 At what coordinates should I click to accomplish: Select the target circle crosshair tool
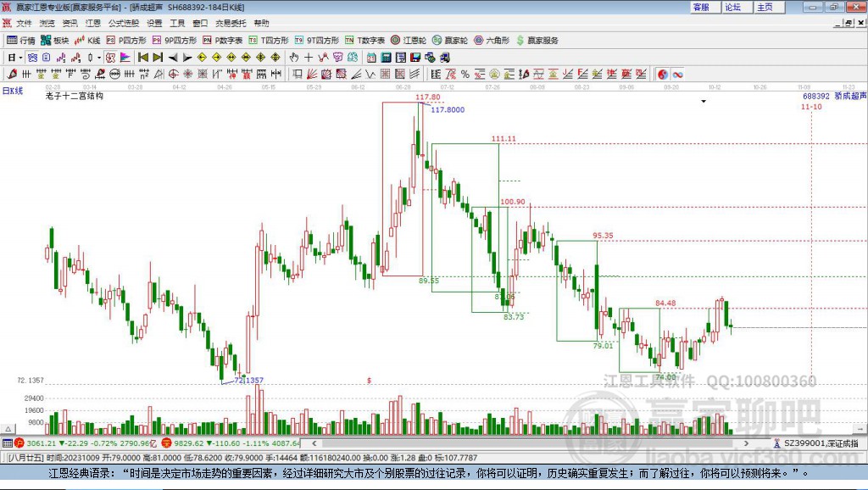[x=173, y=75]
